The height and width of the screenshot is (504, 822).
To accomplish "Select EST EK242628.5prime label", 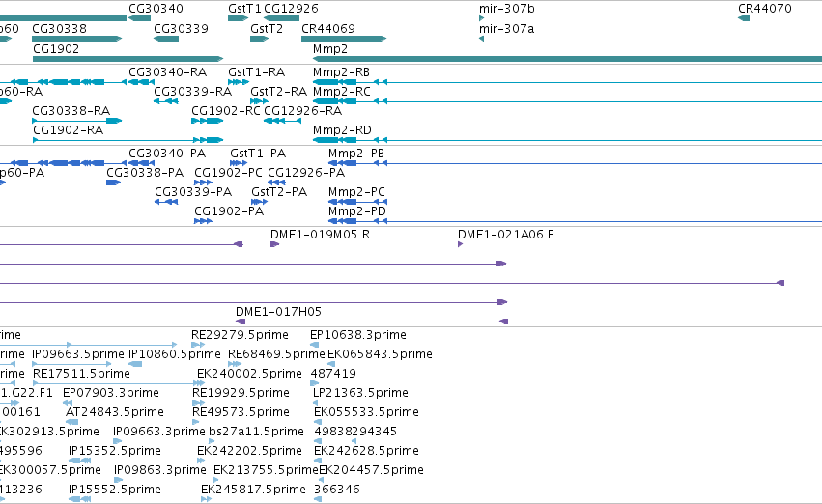I will point(366,451).
